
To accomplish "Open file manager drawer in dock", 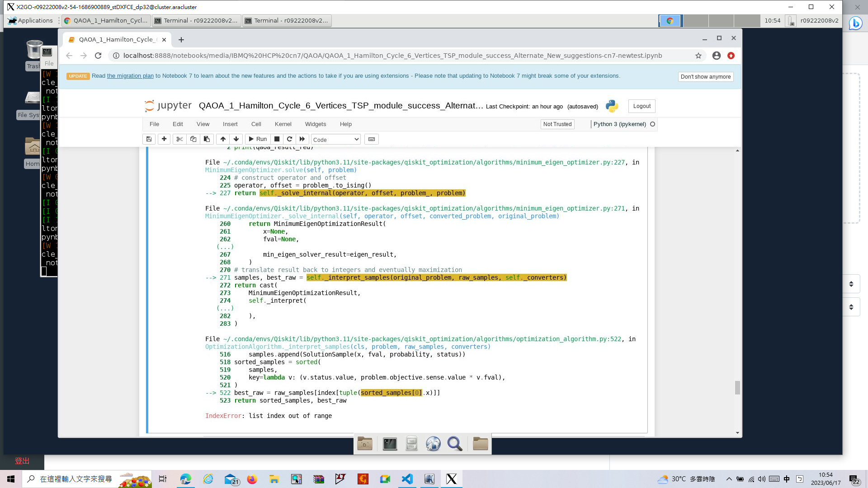I will click(x=411, y=444).
